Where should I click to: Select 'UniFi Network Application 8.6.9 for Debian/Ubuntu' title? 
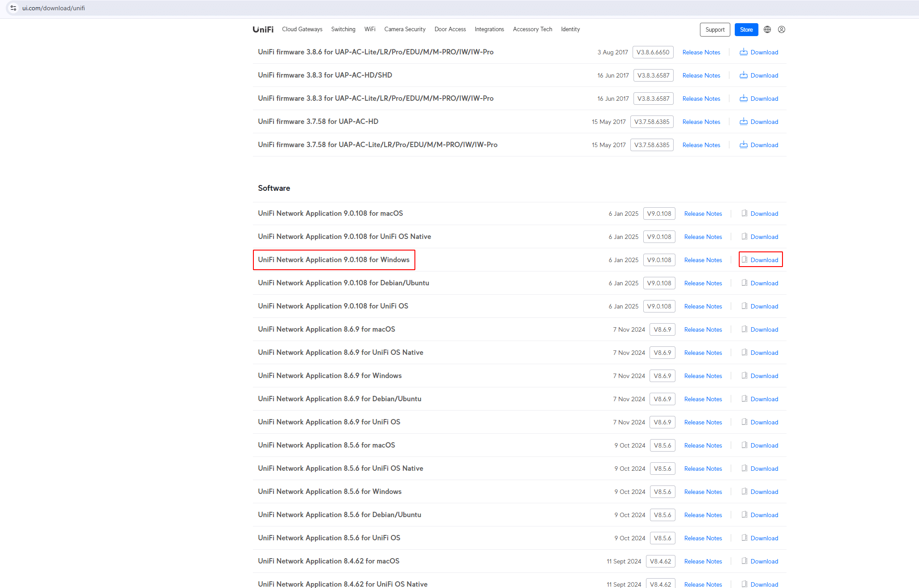tap(339, 399)
